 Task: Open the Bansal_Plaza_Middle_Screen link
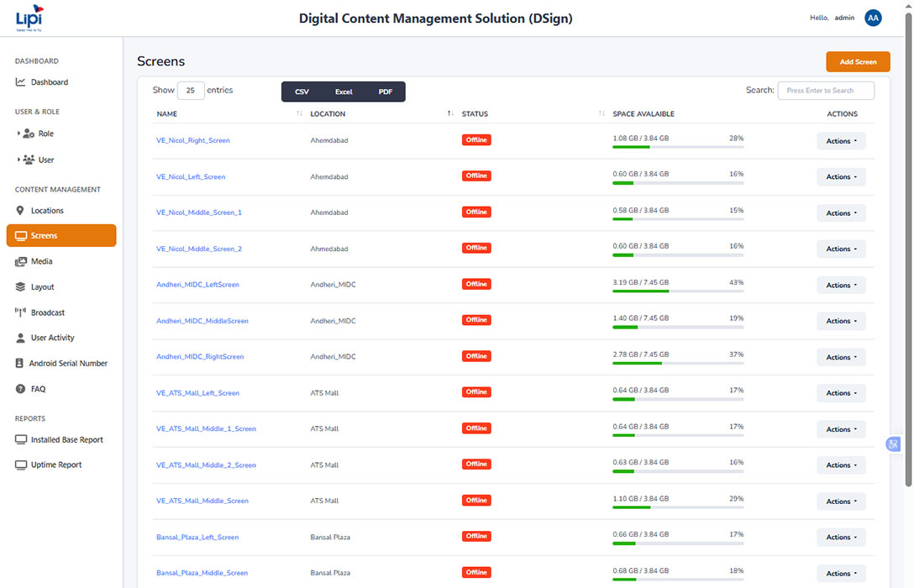tap(202, 573)
